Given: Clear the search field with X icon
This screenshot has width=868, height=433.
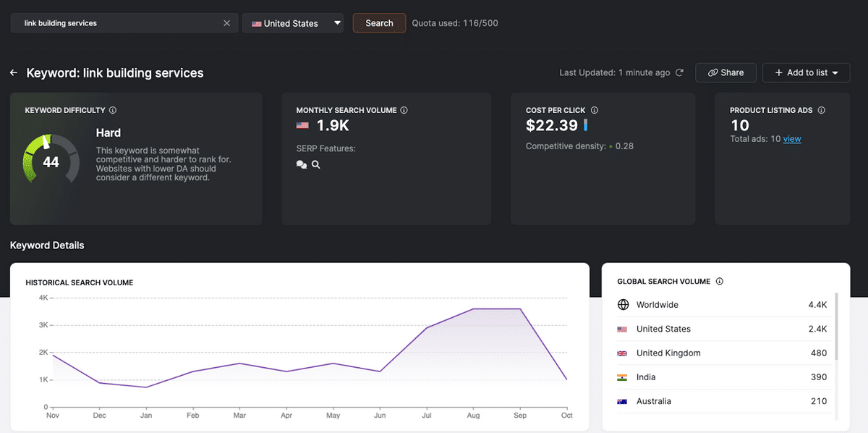Looking at the screenshot, I should point(226,23).
